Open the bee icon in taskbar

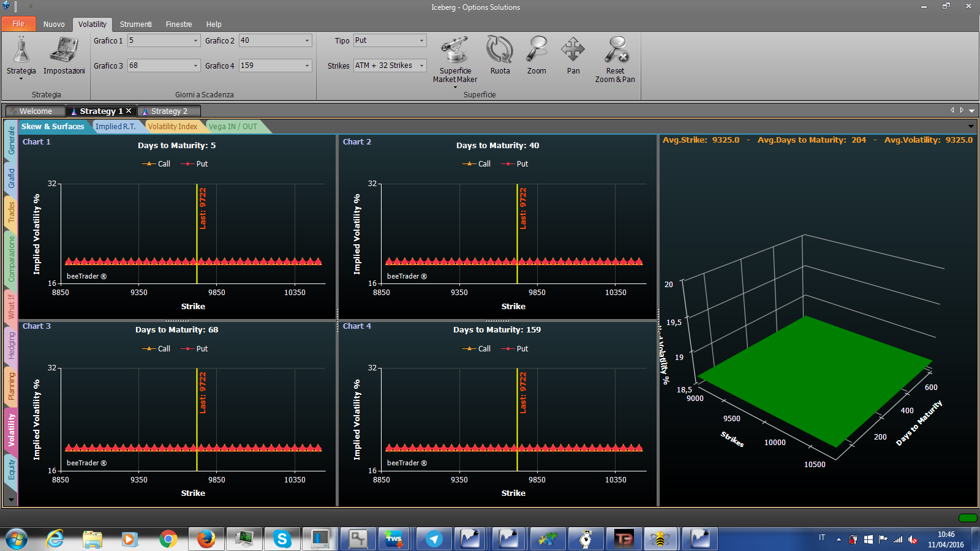click(x=660, y=539)
